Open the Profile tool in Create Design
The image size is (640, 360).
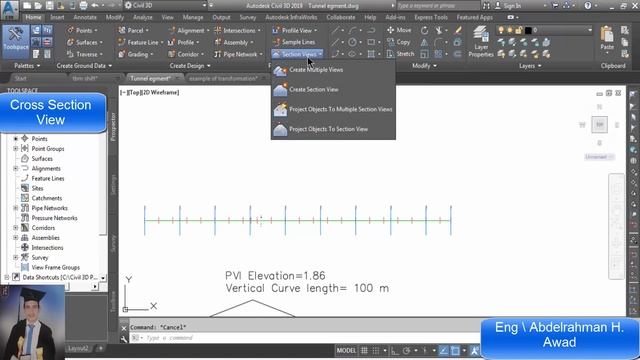pos(184,42)
